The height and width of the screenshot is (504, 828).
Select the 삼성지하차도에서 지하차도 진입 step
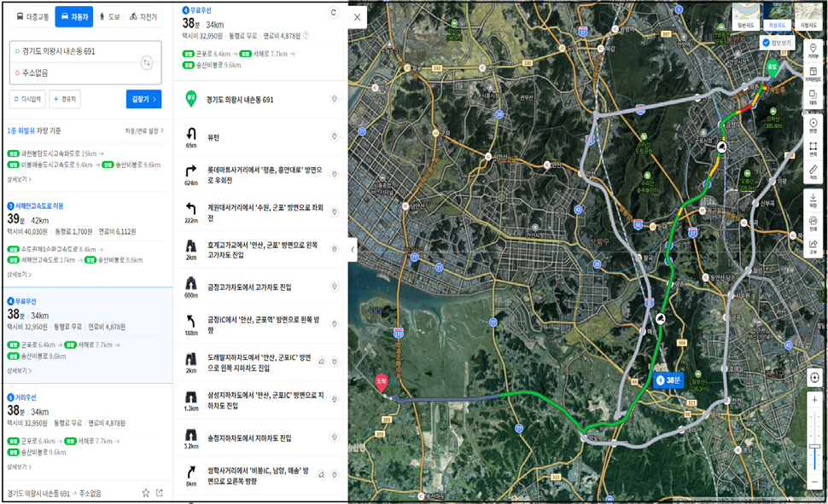(x=260, y=400)
